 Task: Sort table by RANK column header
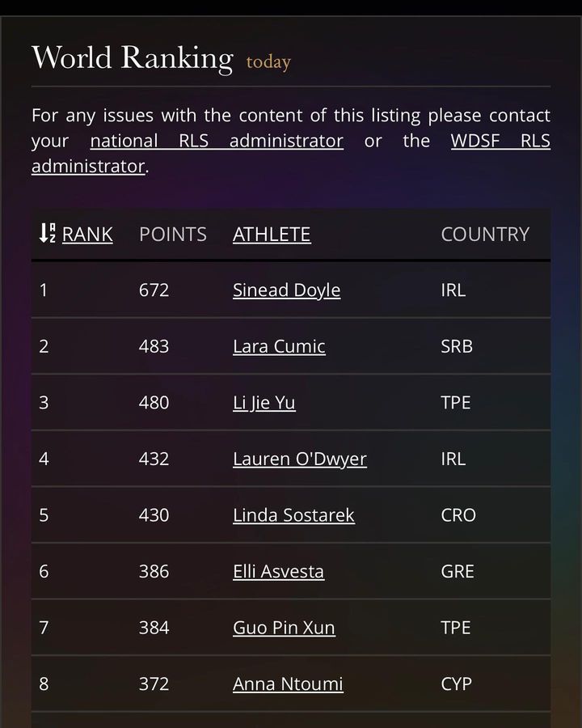coord(87,235)
